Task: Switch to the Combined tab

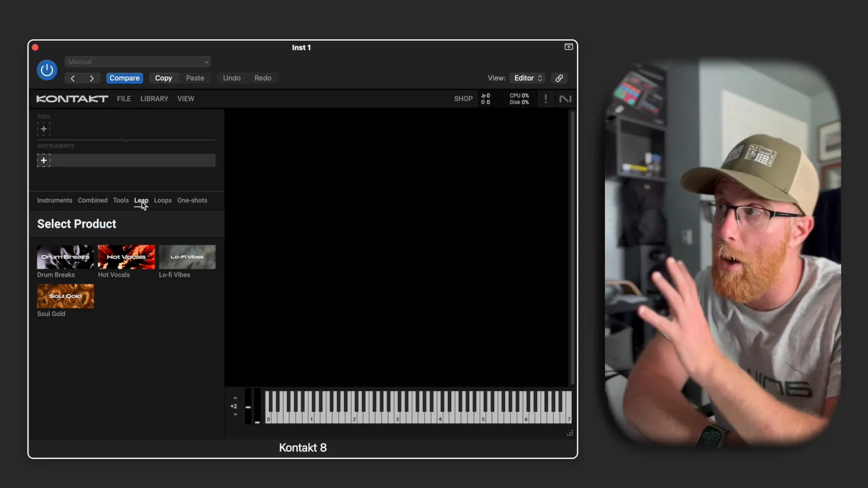Action: [93, 201]
